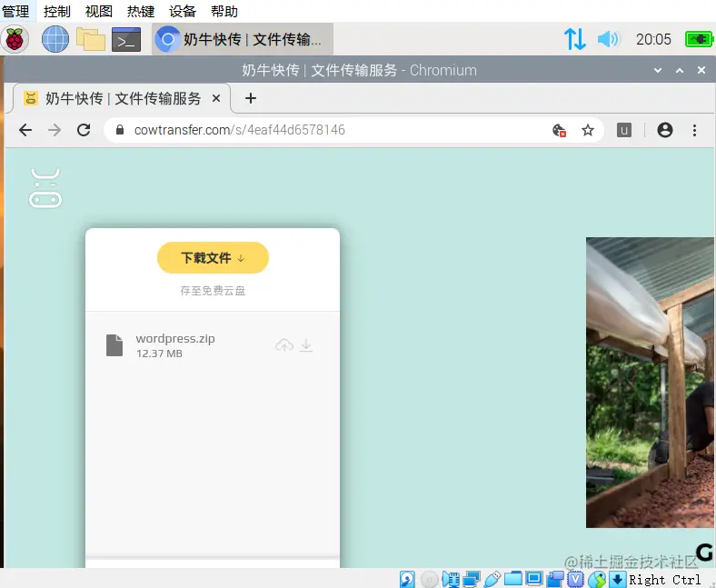The width and height of the screenshot is (716, 588).
Task: Click the green battery tray icon
Action: tap(699, 39)
